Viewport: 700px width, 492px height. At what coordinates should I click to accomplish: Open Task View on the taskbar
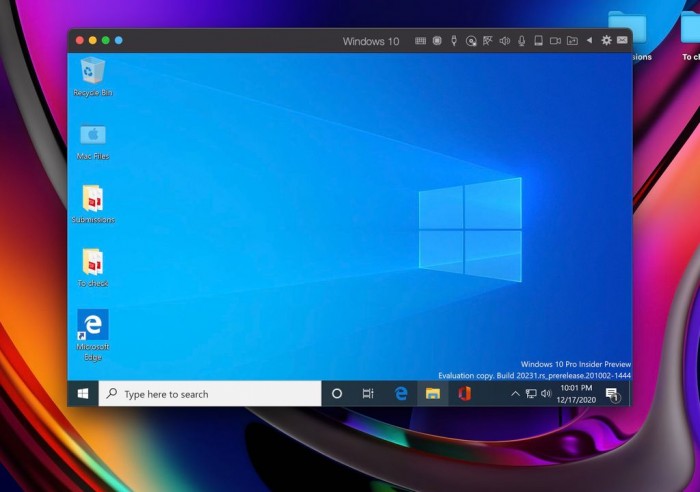tap(368, 394)
